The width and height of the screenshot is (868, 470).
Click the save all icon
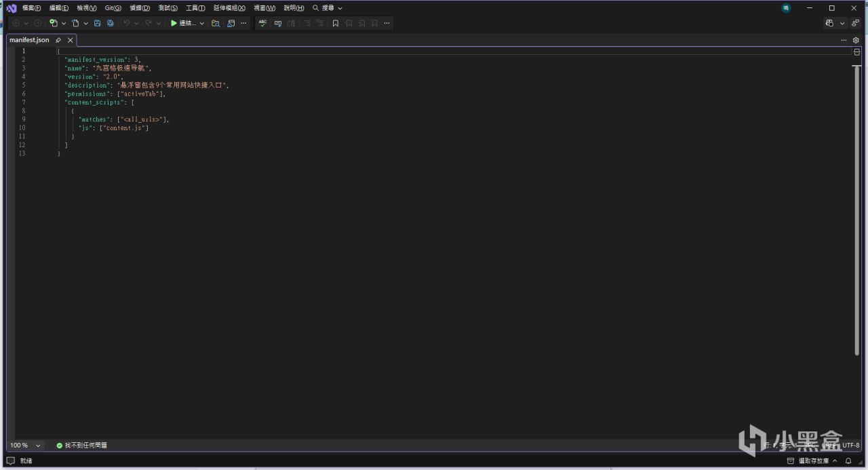click(x=110, y=23)
